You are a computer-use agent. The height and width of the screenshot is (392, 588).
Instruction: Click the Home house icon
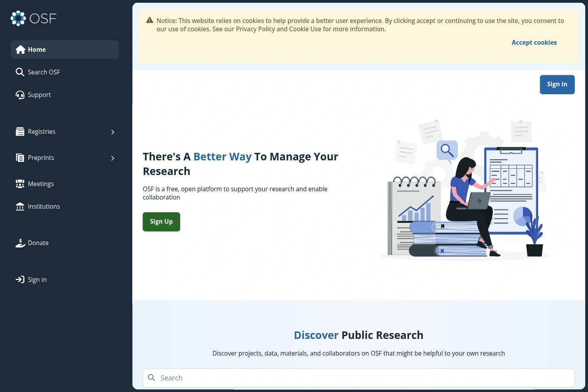click(x=20, y=49)
